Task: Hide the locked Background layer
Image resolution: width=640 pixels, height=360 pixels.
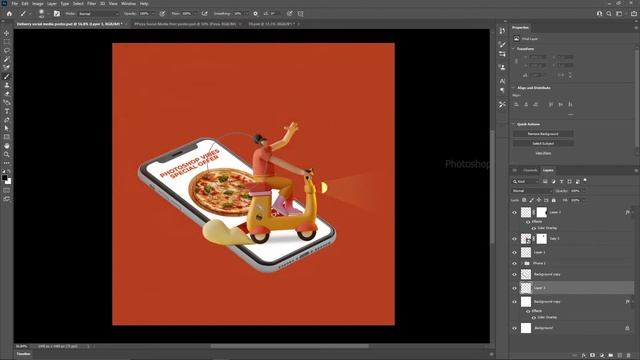Action: click(x=514, y=328)
